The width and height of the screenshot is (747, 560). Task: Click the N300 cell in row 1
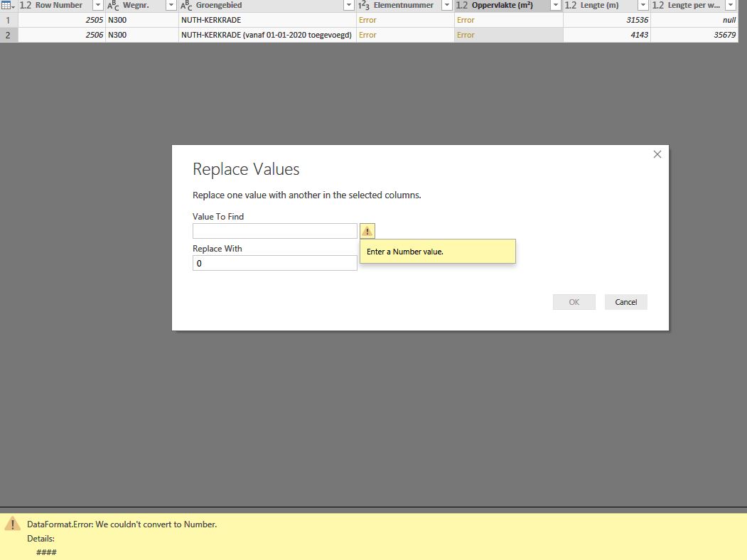(142, 20)
